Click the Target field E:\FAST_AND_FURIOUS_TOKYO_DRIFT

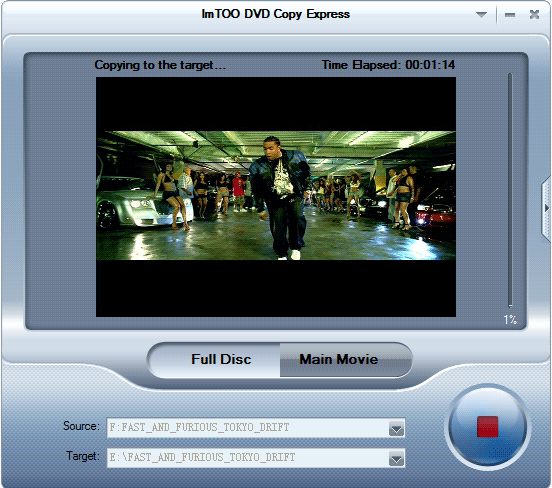[256, 458]
